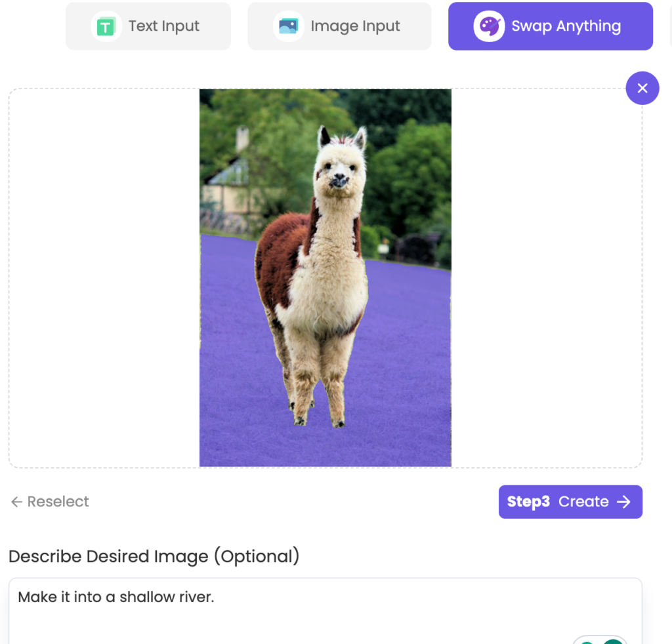This screenshot has width=672, height=644.
Task: Click the text 'Make it into a shallow river.'
Action: click(x=115, y=597)
